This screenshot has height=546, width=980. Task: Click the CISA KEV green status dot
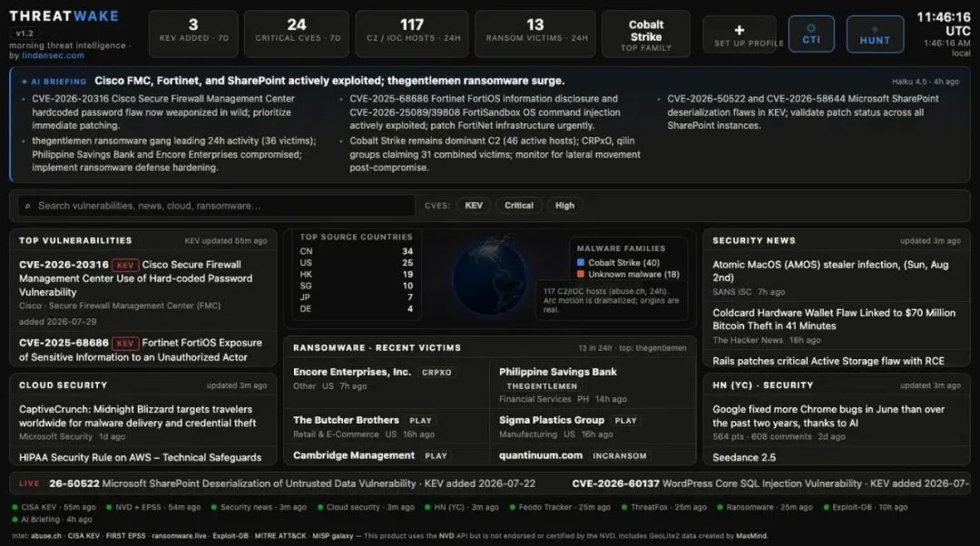click(x=15, y=507)
